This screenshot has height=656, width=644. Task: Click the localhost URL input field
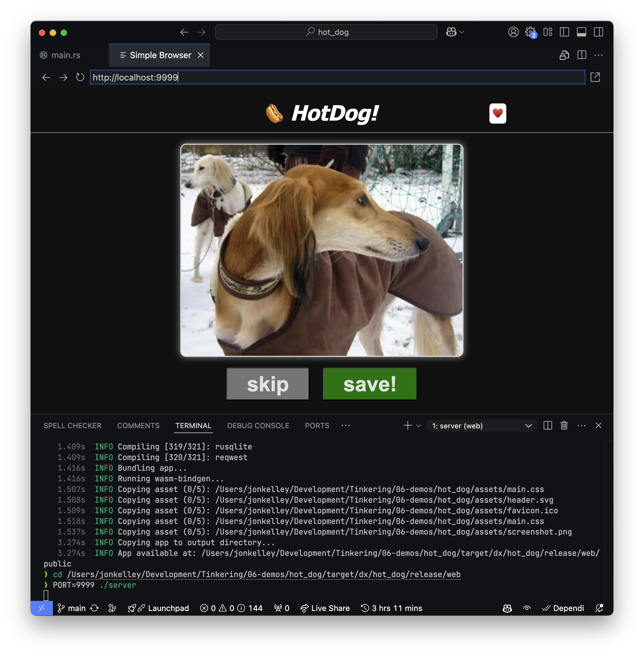(x=337, y=77)
